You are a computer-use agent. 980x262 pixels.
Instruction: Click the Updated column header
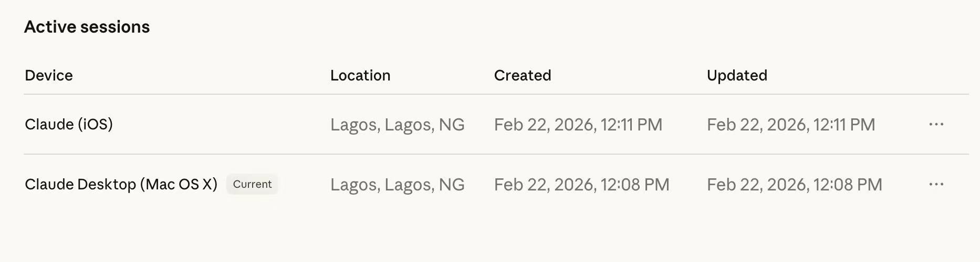[x=737, y=75]
